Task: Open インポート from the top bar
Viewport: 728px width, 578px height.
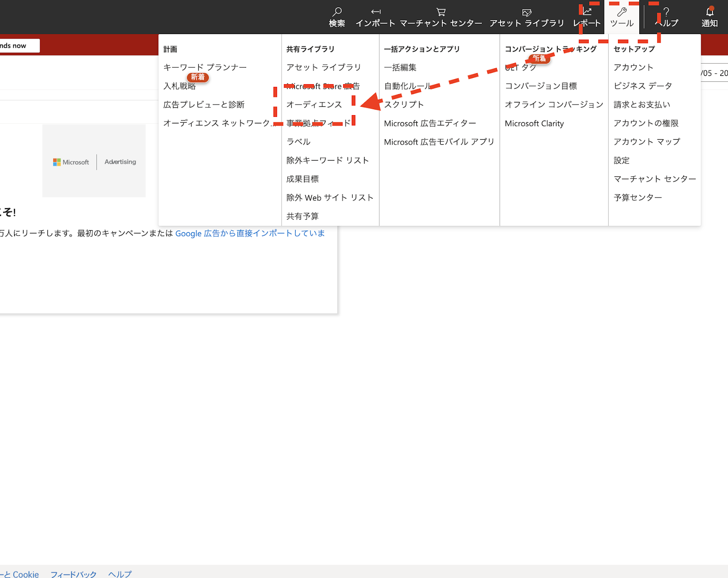Action: click(375, 17)
